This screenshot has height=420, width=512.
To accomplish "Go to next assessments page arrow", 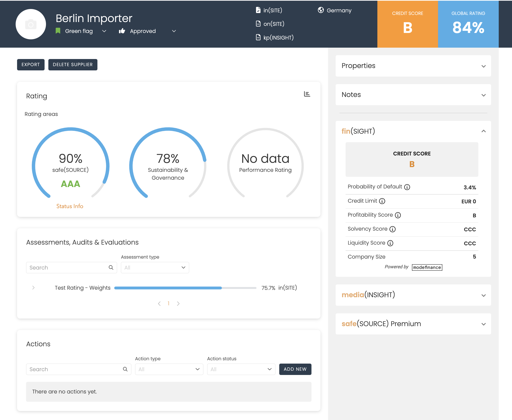I will click(x=178, y=303).
